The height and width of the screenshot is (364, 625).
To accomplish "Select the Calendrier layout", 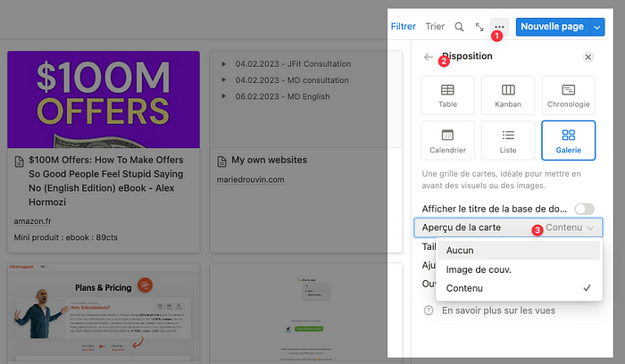I will (447, 141).
